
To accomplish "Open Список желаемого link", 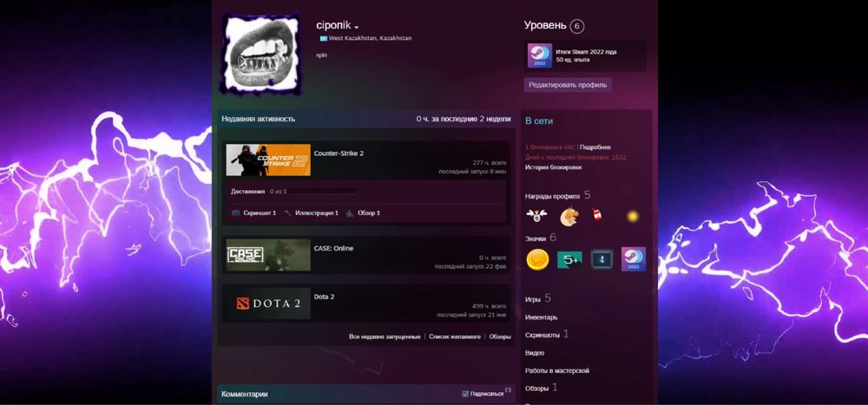I will pos(455,336).
